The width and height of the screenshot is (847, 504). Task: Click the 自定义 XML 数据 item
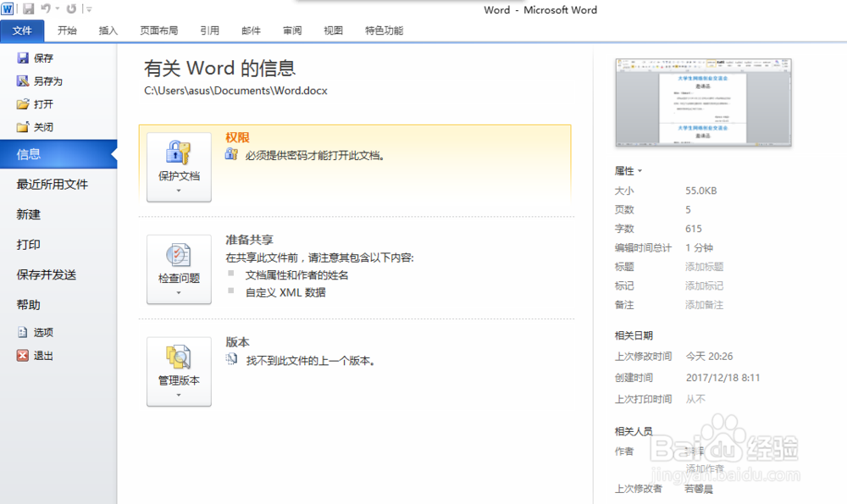click(x=285, y=293)
